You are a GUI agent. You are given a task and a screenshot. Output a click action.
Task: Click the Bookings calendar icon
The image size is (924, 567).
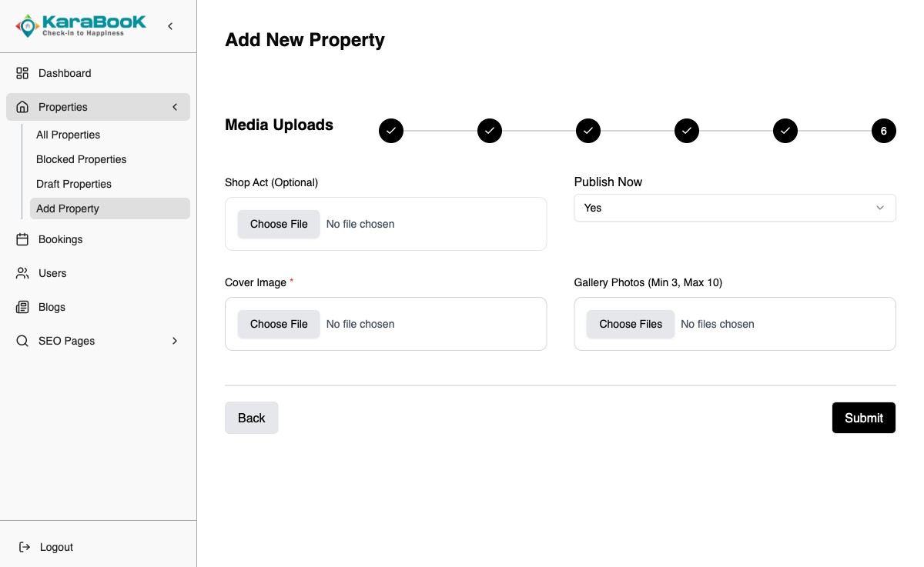coord(22,239)
